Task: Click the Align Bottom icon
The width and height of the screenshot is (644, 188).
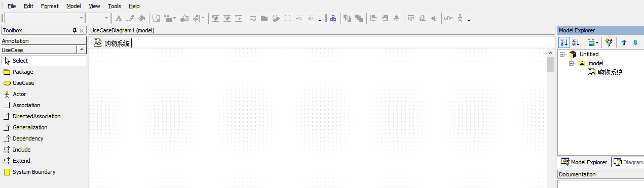Action: point(423,18)
